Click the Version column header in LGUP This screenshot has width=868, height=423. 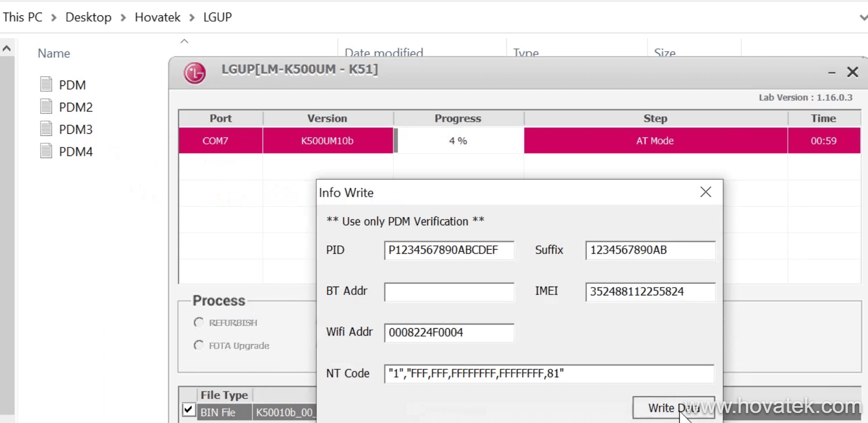tap(327, 119)
